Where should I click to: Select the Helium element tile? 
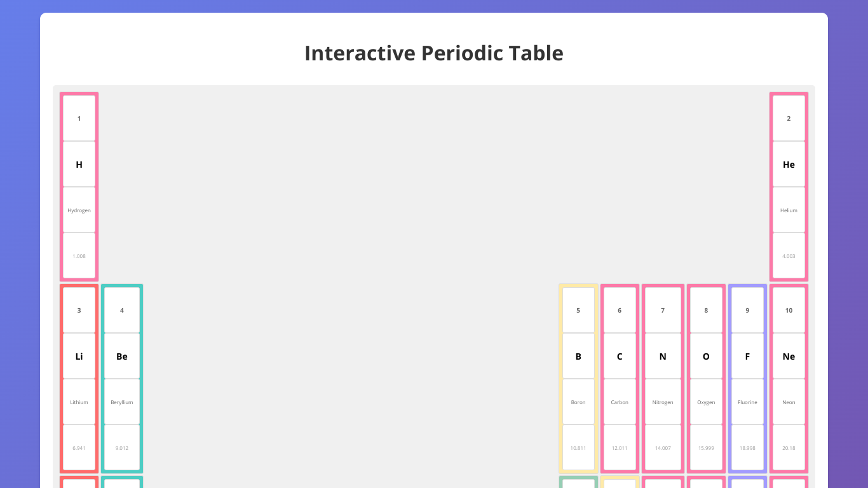tap(789, 186)
